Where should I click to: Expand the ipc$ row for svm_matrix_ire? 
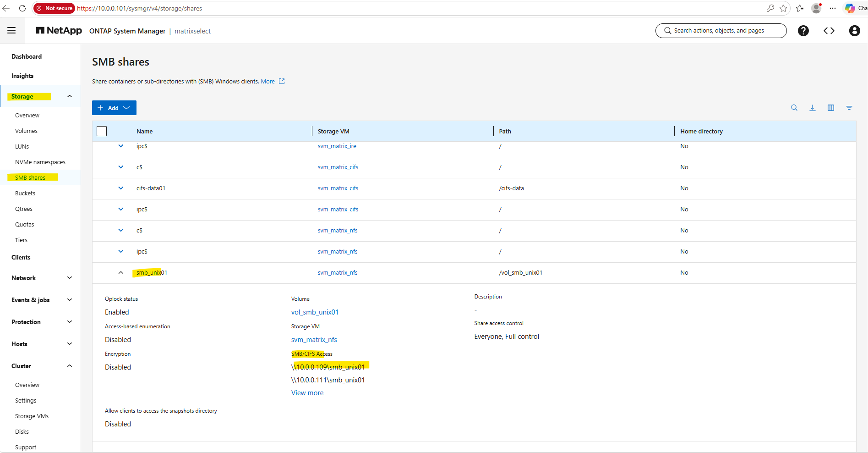click(x=121, y=146)
